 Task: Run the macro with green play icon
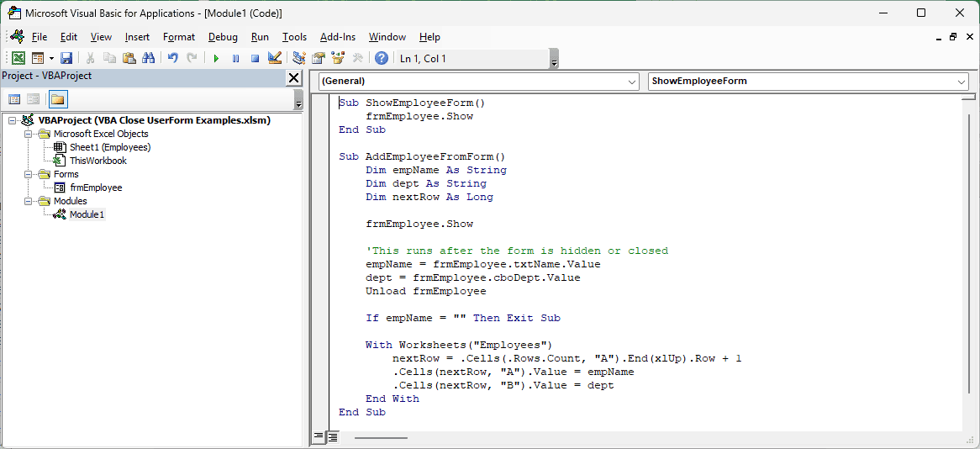[216, 58]
